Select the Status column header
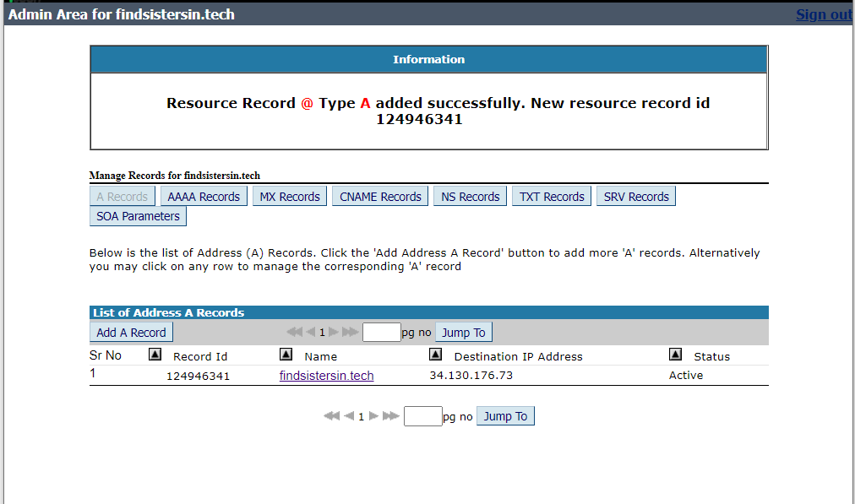 (x=711, y=356)
